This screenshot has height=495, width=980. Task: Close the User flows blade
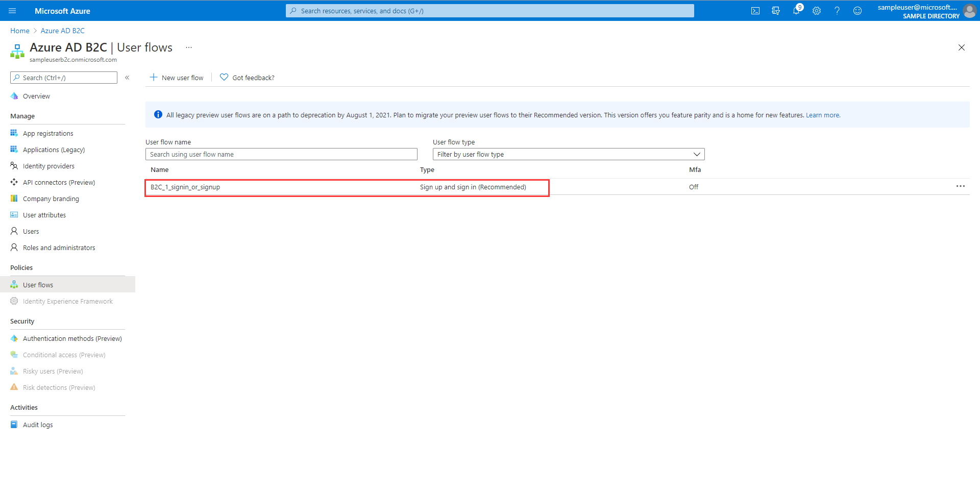click(962, 47)
